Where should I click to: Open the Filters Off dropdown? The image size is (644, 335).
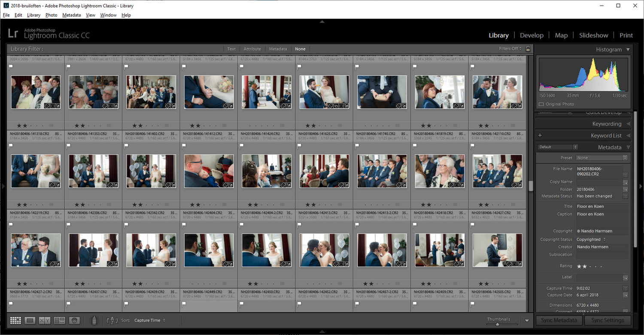510,49
